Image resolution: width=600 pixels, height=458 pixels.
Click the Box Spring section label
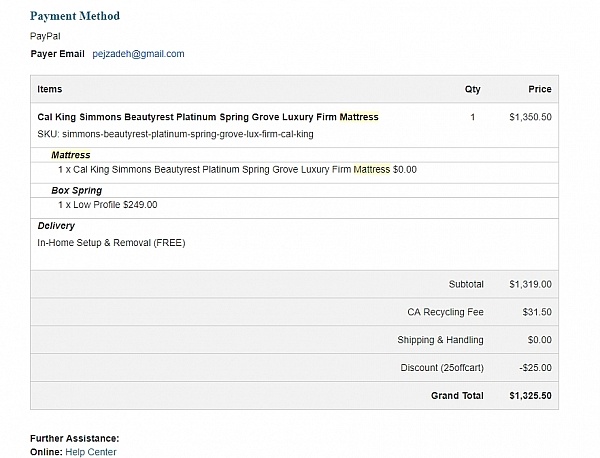77,191
